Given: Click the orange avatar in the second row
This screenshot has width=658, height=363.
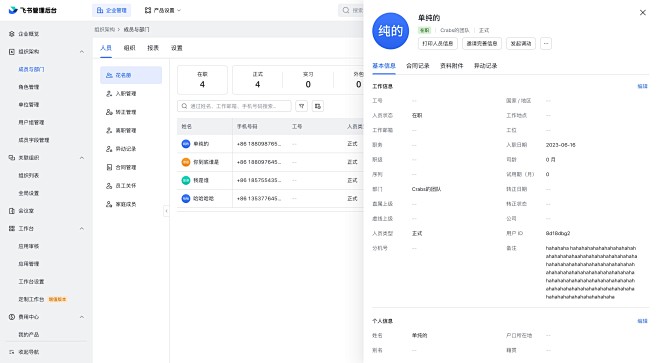Looking at the screenshot, I should pyautogui.click(x=186, y=162).
